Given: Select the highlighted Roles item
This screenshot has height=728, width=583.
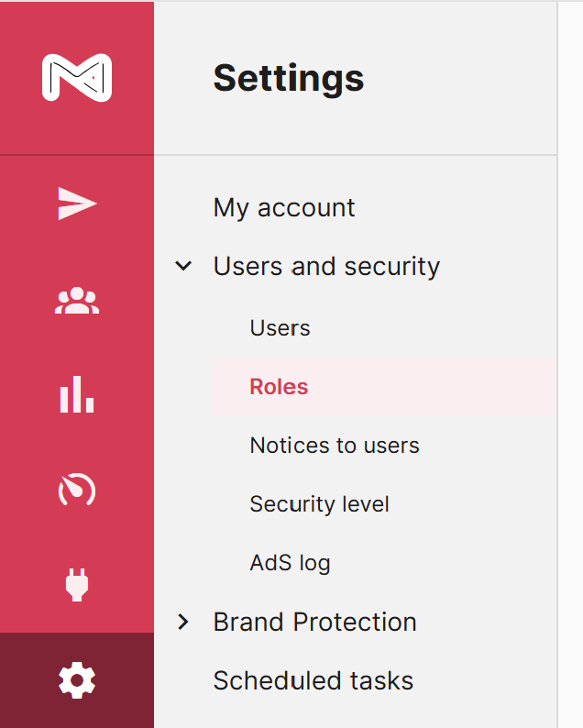Looking at the screenshot, I should [x=279, y=387].
